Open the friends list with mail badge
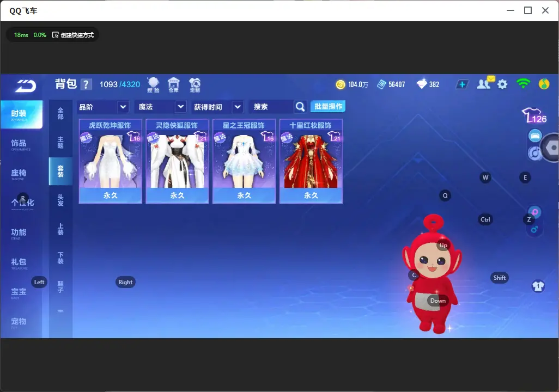Viewport: 559px width, 392px height. click(x=485, y=83)
